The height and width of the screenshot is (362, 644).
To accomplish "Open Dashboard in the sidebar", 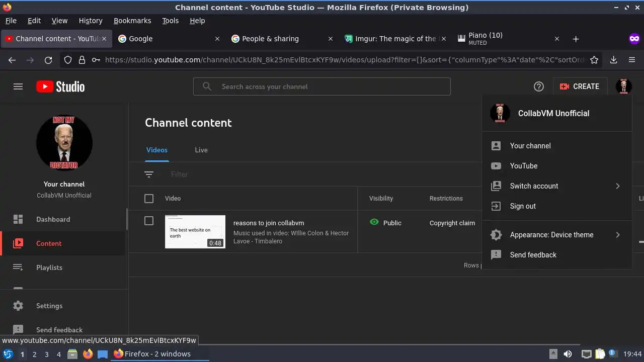I will click(x=63, y=219).
